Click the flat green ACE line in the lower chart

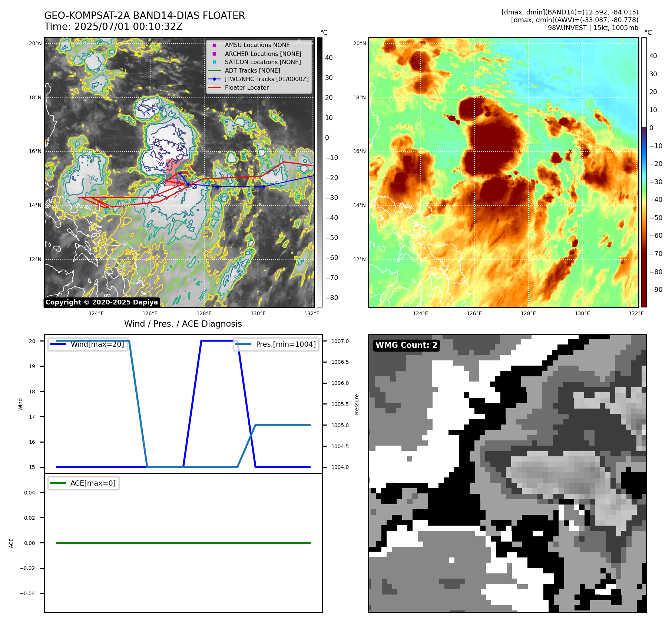coord(183,543)
